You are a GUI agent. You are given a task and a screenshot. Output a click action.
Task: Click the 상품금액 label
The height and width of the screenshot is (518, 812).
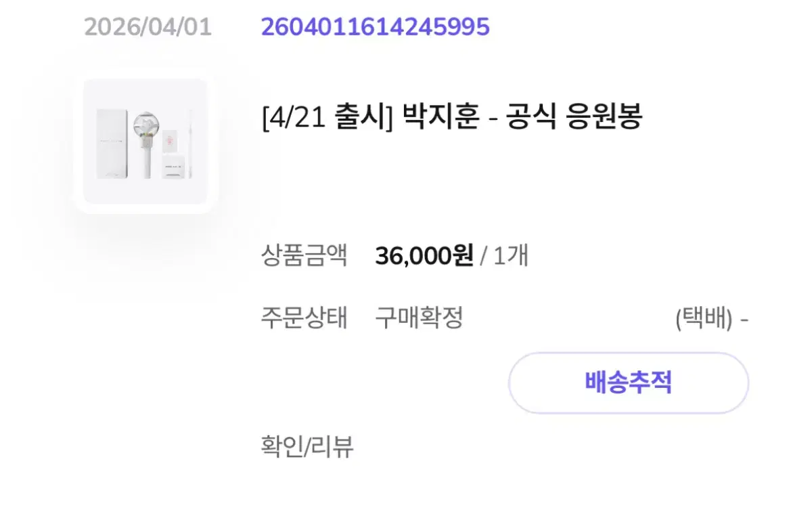pyautogui.click(x=304, y=256)
